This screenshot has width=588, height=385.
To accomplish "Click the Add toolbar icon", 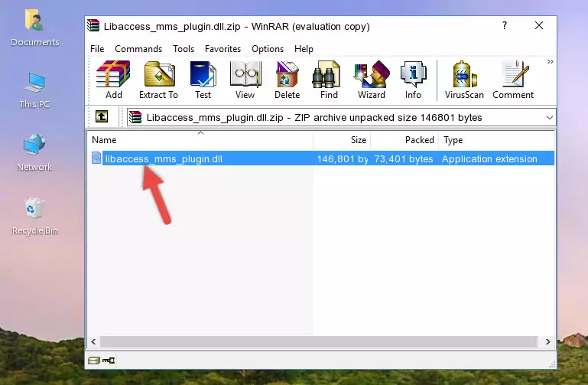I will tap(113, 80).
